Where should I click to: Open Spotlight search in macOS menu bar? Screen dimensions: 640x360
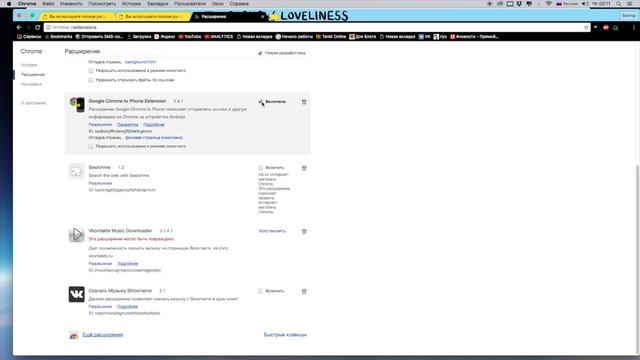(x=619, y=4)
